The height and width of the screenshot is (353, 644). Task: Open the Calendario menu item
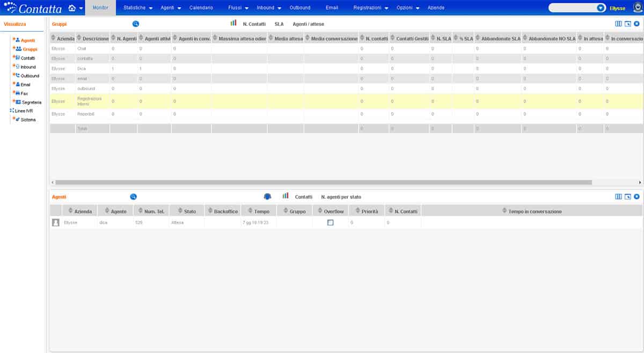pos(201,8)
